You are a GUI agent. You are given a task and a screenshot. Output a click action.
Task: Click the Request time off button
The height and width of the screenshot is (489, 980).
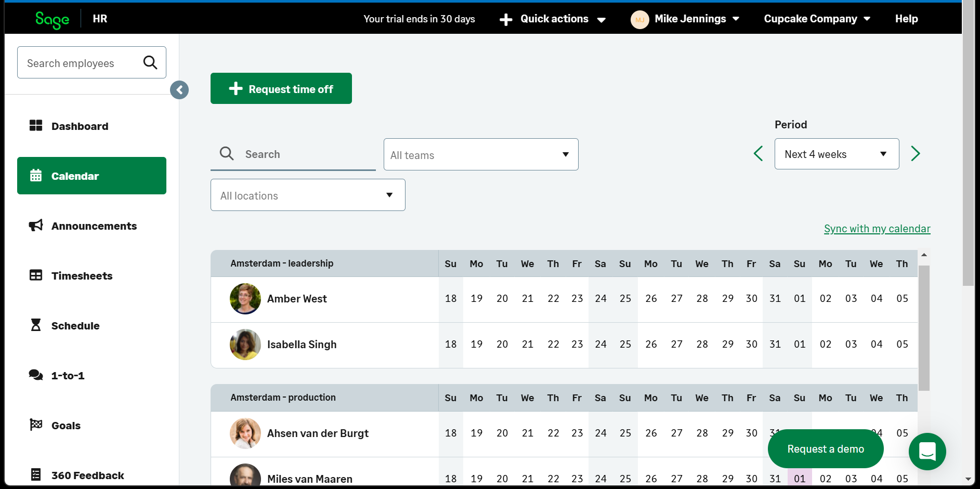tap(281, 88)
